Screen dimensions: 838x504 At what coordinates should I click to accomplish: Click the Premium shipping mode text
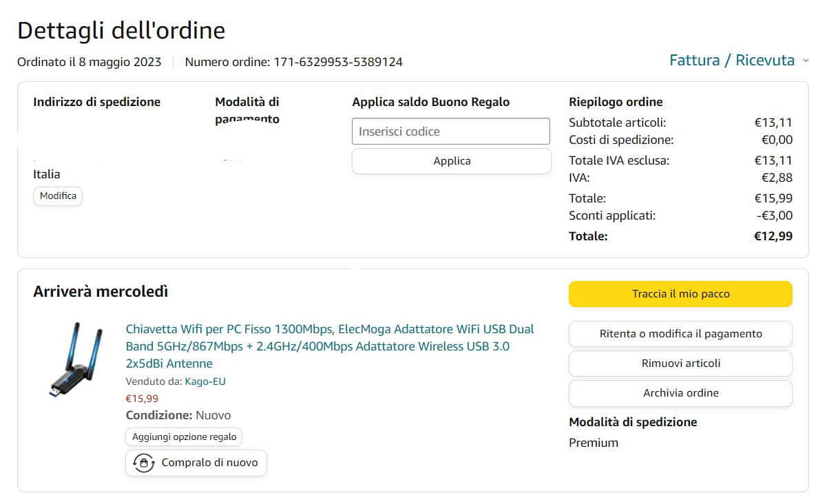click(594, 443)
